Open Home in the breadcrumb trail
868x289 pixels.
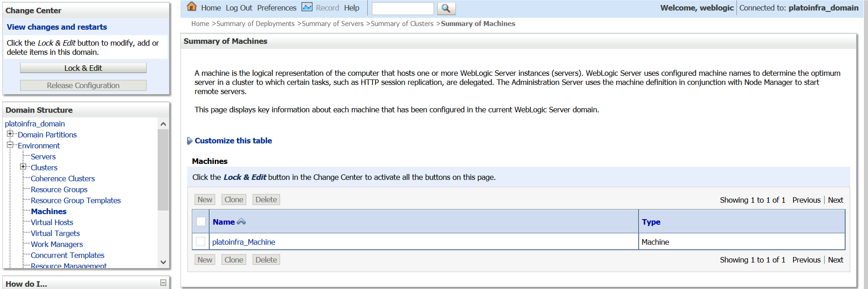(x=200, y=24)
